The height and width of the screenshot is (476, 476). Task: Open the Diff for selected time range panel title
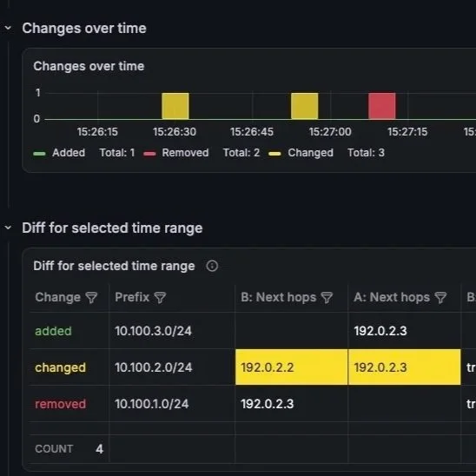click(x=114, y=266)
